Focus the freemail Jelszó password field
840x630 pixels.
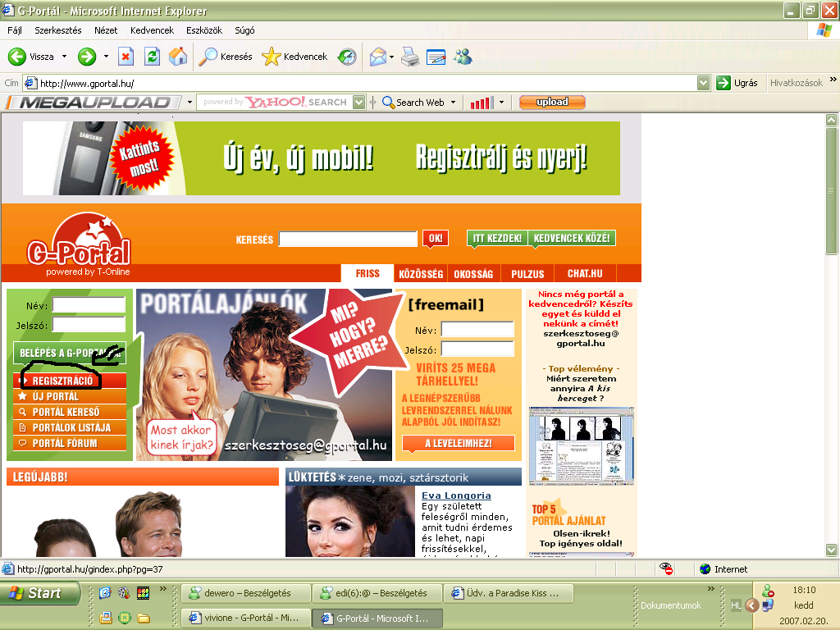pyautogui.click(x=477, y=349)
